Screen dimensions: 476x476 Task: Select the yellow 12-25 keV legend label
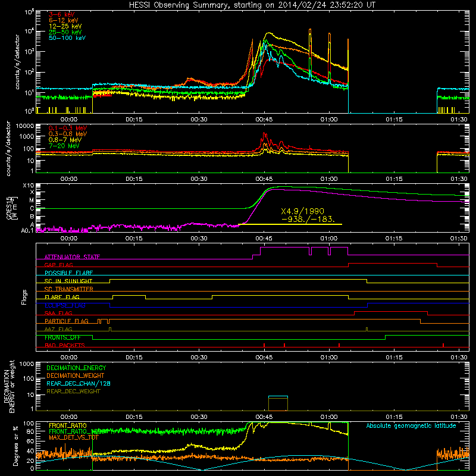(65, 26)
